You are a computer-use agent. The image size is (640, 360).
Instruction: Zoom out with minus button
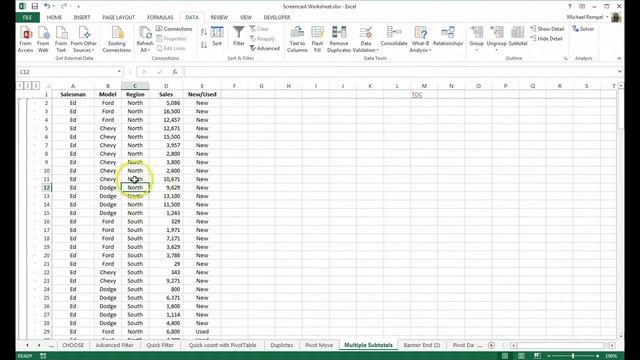pyautogui.click(x=549, y=356)
